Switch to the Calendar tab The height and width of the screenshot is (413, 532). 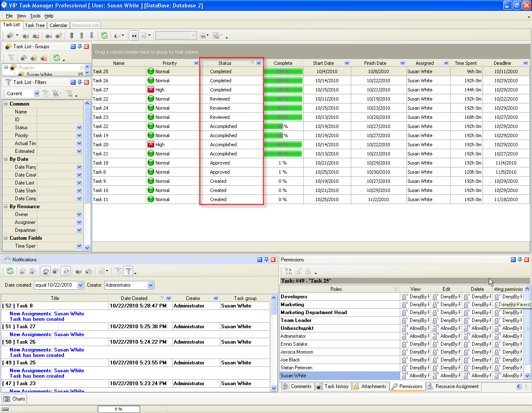(58, 25)
